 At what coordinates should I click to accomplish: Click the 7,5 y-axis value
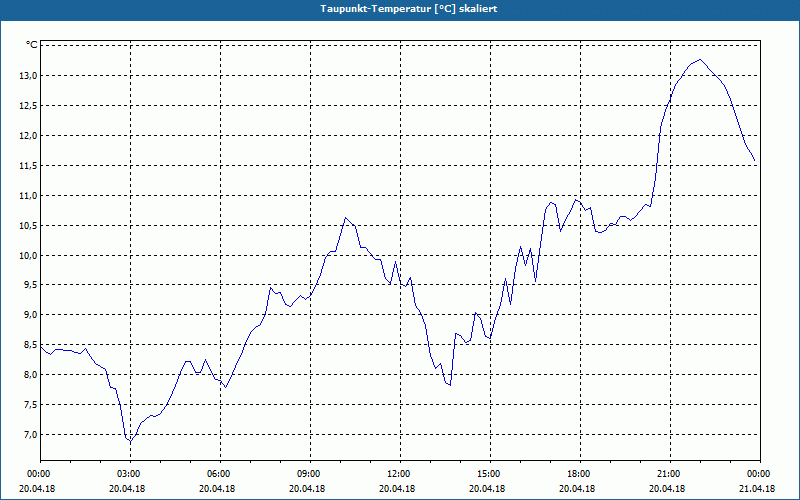point(31,405)
